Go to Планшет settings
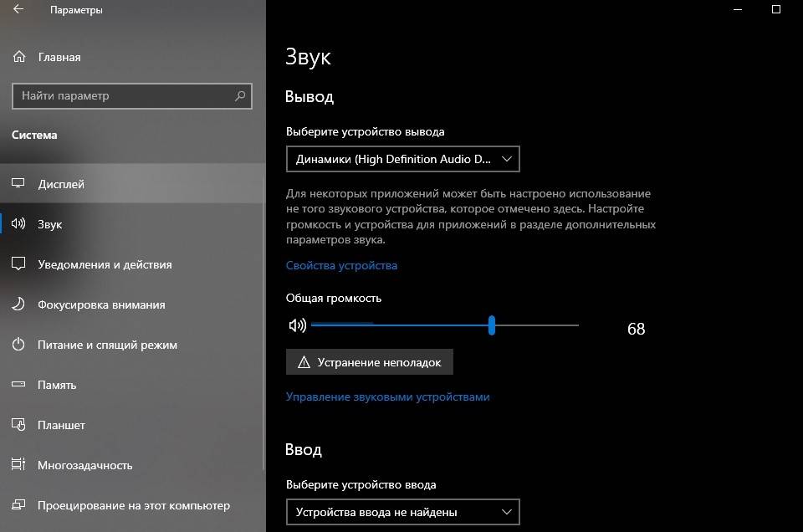Screen dimensions: 803x532 click(x=61, y=425)
